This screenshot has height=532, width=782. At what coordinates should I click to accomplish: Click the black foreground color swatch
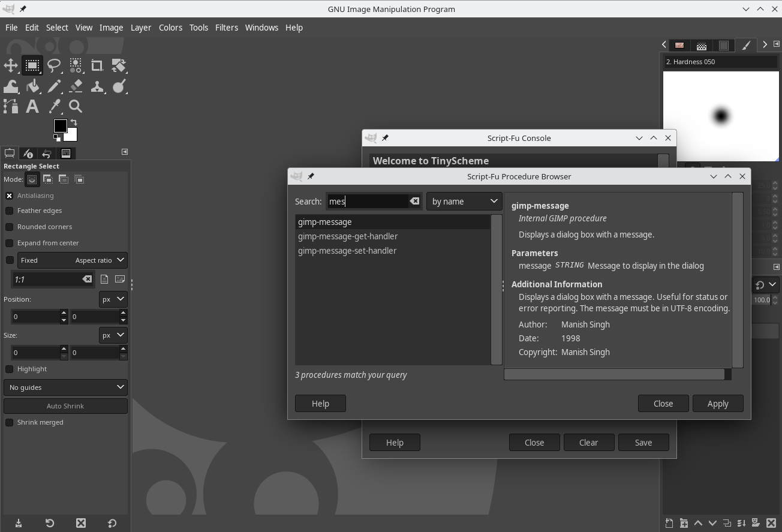point(59,125)
